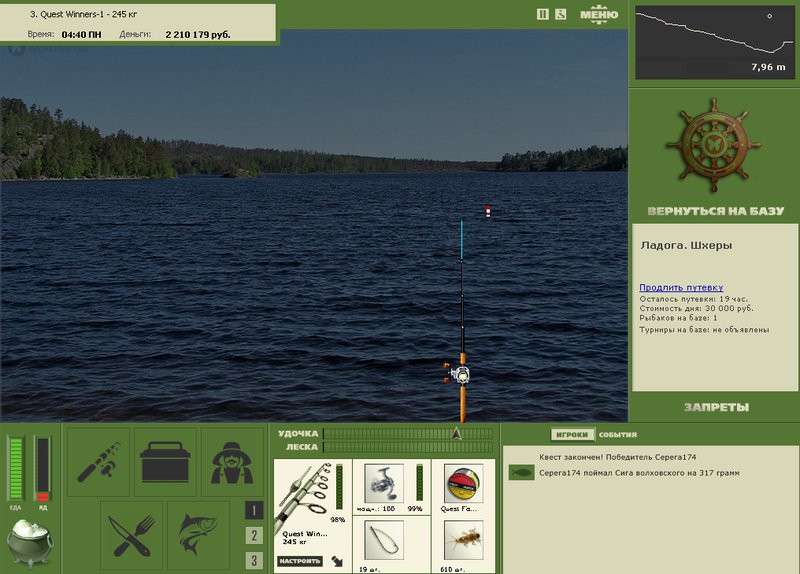Open the МЕНЮ gear menu

point(599,14)
